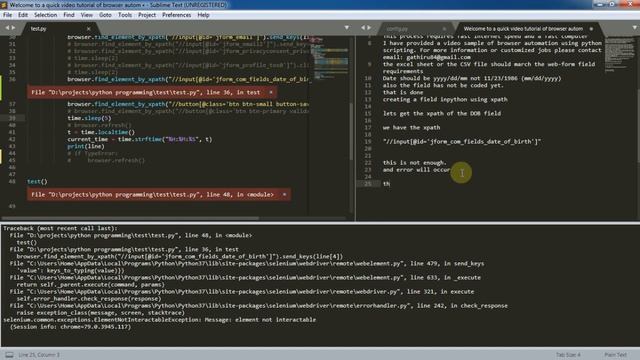Click '(Session info: chrome=79.0.3945.117)' line

[x=70, y=327]
